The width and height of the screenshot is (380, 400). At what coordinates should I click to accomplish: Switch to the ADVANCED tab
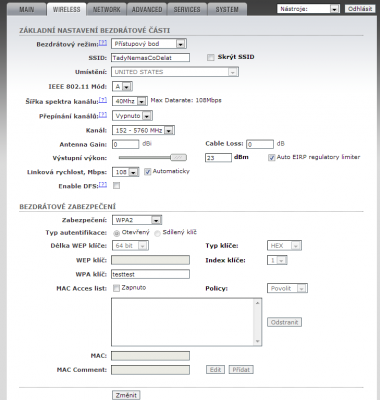[x=147, y=9]
